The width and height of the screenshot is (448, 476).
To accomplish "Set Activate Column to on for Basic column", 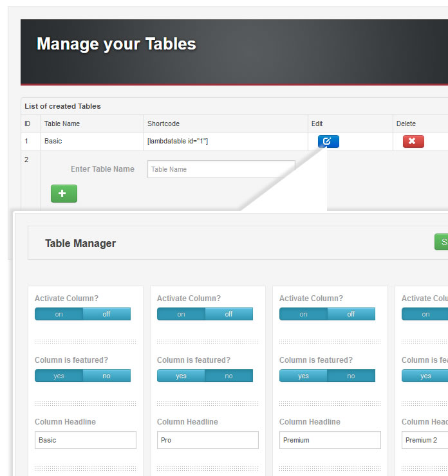I will click(x=59, y=314).
